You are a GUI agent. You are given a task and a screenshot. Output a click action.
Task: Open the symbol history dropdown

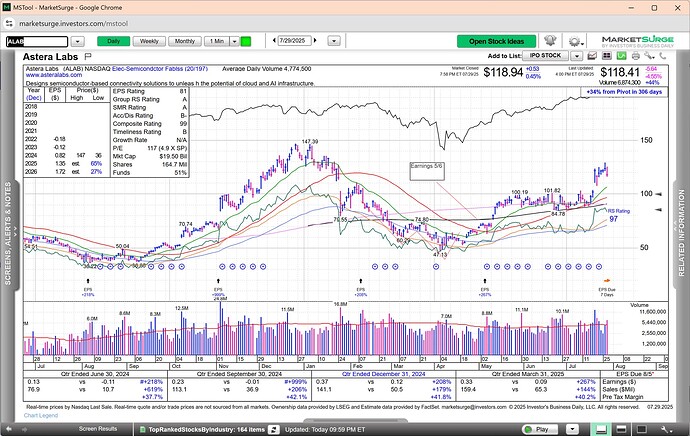point(77,42)
